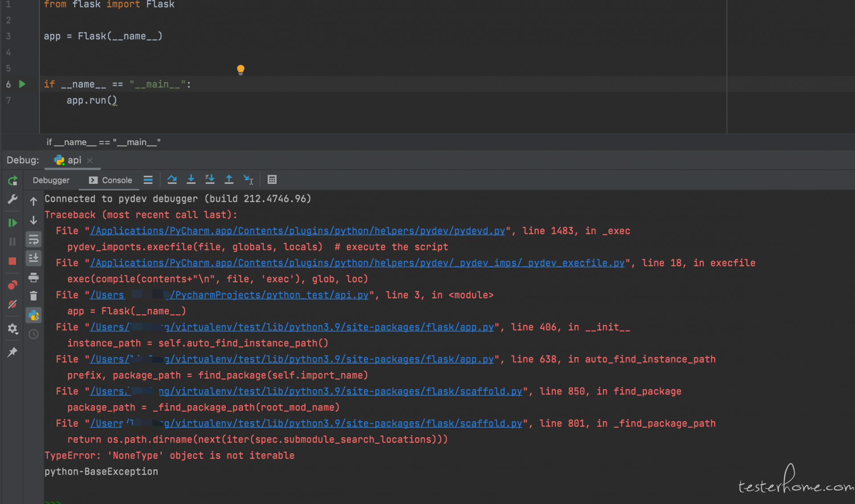Click the layout menu icon beside Console
The image size is (855, 504).
click(148, 180)
